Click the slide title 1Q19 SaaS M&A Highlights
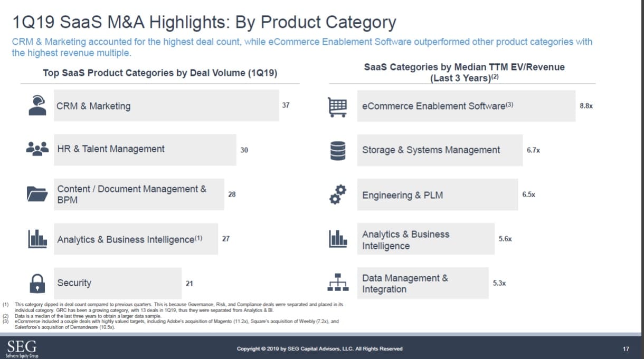Screen dimensions: 644x359 tap(204, 22)
